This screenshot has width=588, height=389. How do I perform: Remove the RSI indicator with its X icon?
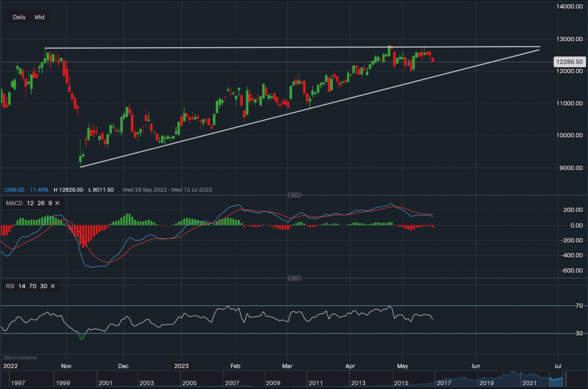point(52,286)
